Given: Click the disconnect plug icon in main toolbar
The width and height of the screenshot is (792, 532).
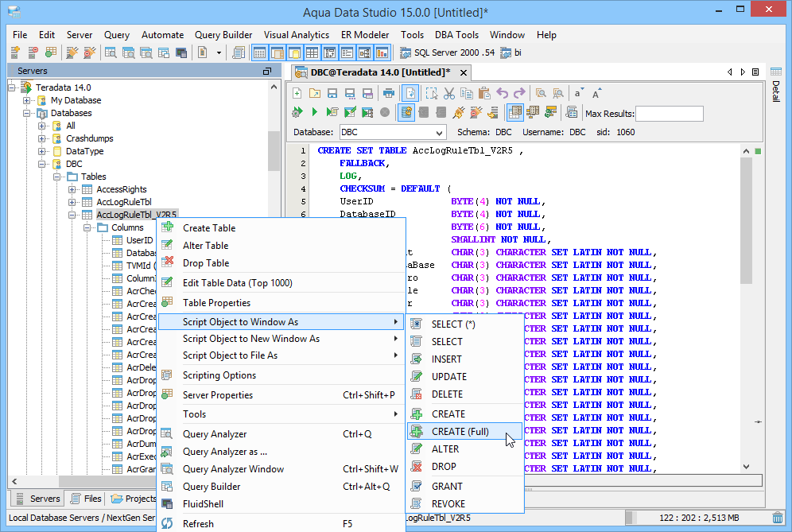Looking at the screenshot, I should 89,52.
